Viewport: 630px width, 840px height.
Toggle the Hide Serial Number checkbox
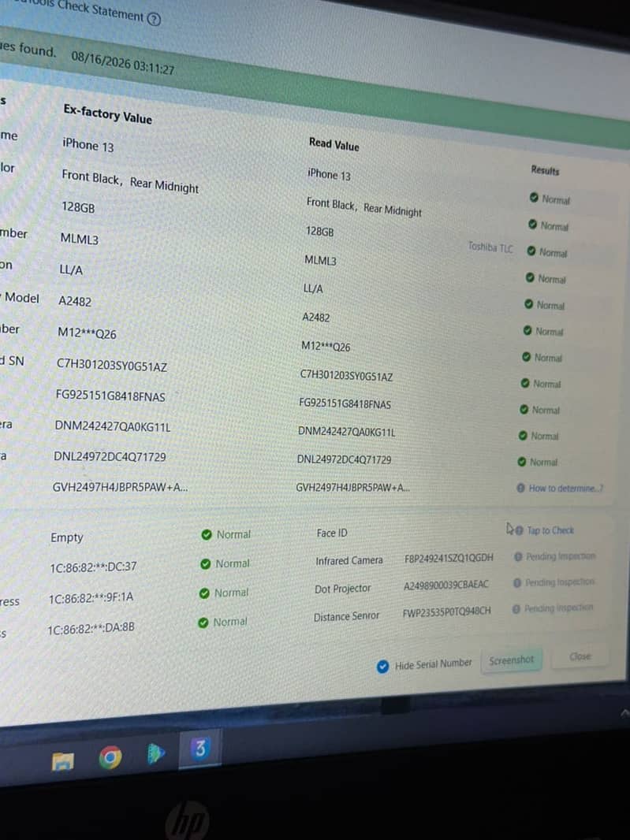pos(383,667)
